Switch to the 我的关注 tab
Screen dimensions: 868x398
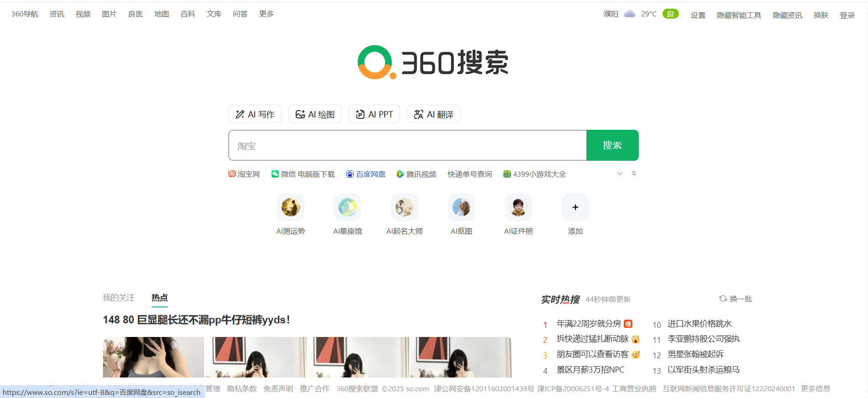click(119, 298)
